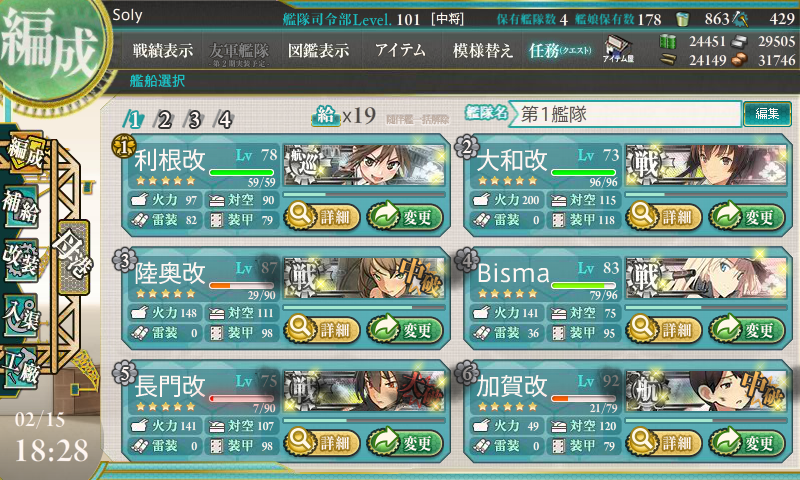The height and width of the screenshot is (480, 800).
Task: Open the 工廠 factory sidebar icon
Action: 20,368
